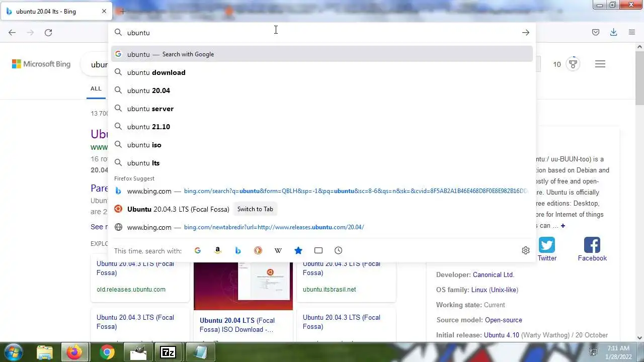Open the Windows Start menu
This screenshot has height=362, width=644.
click(14, 352)
